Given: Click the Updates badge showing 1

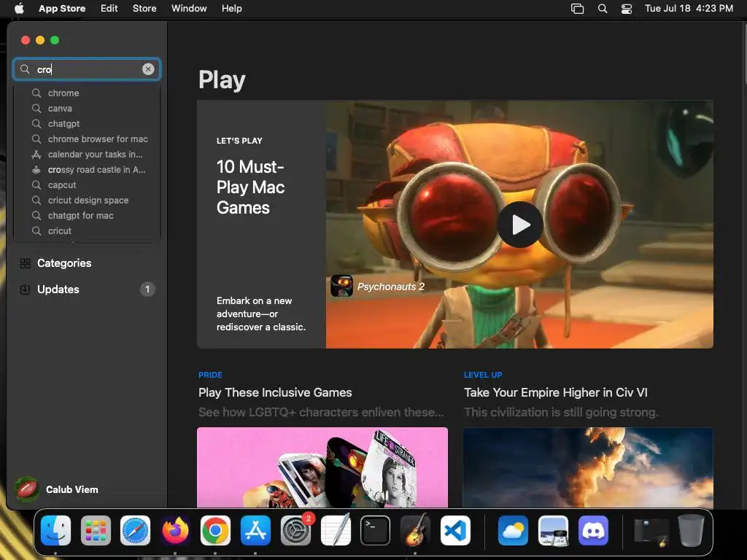Looking at the screenshot, I should coord(147,289).
